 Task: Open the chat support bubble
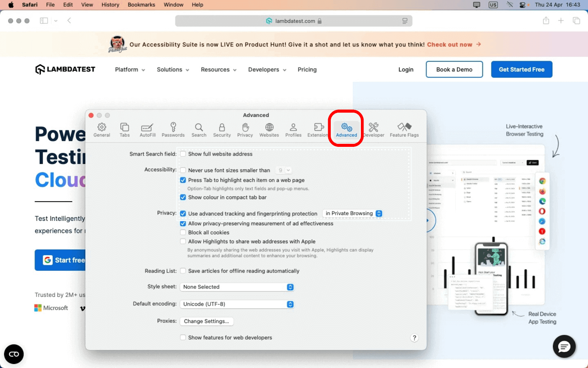pos(564,346)
